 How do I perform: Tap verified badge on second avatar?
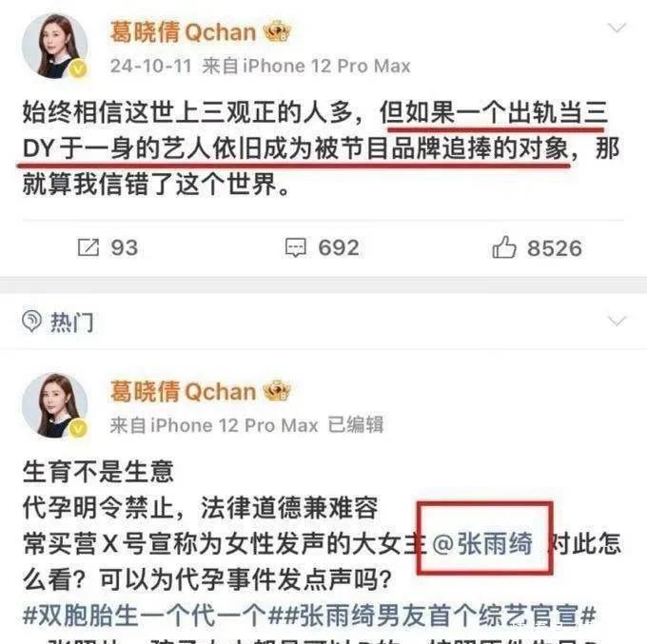(x=78, y=428)
